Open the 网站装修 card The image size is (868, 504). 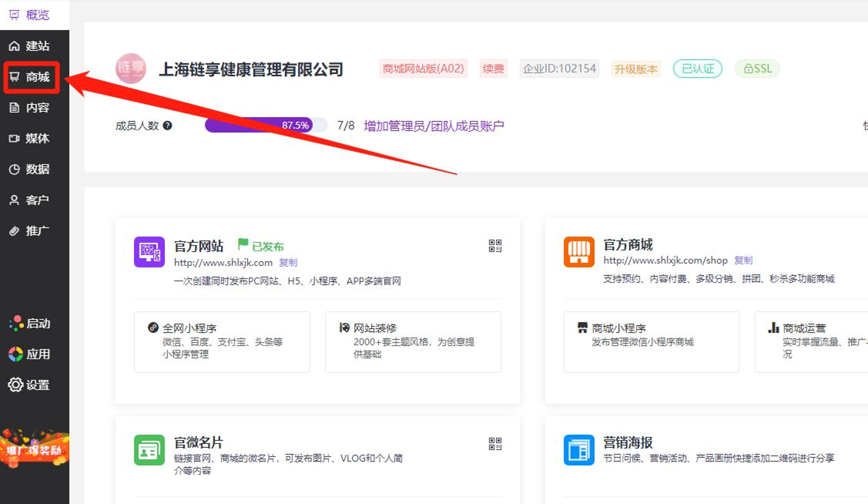pyautogui.click(x=413, y=342)
